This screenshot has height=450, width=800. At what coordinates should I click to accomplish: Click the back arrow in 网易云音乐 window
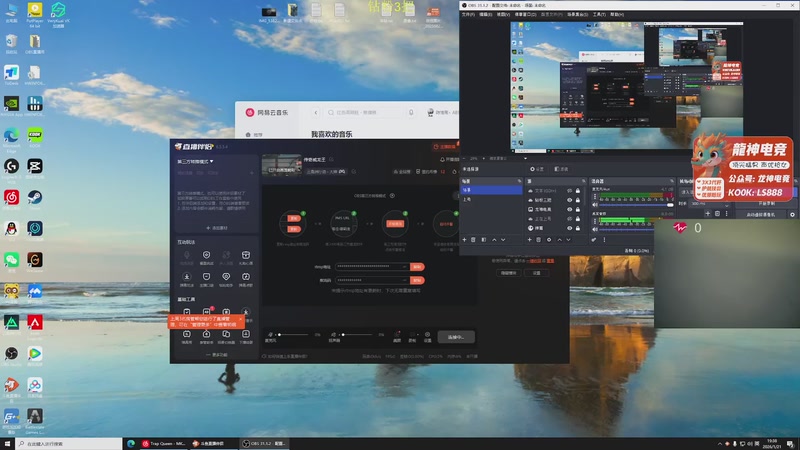click(316, 112)
